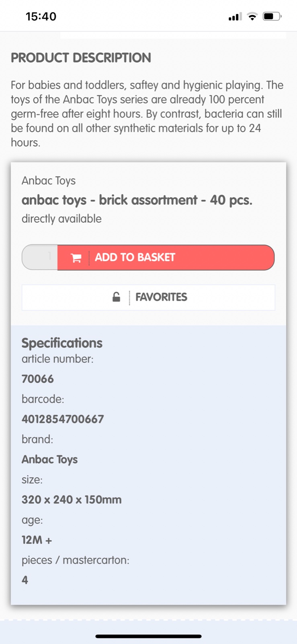Tap the age value 12M +

(37, 540)
